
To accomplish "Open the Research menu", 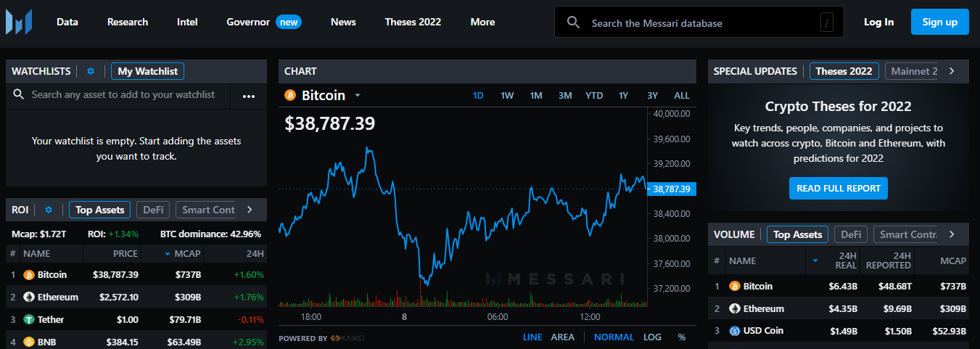I will [128, 22].
